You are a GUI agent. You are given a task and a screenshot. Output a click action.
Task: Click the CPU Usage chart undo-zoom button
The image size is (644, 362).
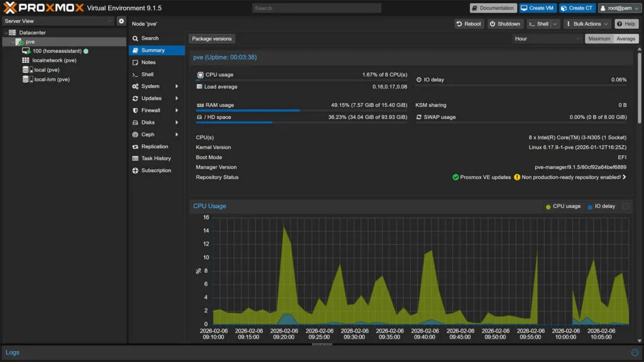[626, 206]
